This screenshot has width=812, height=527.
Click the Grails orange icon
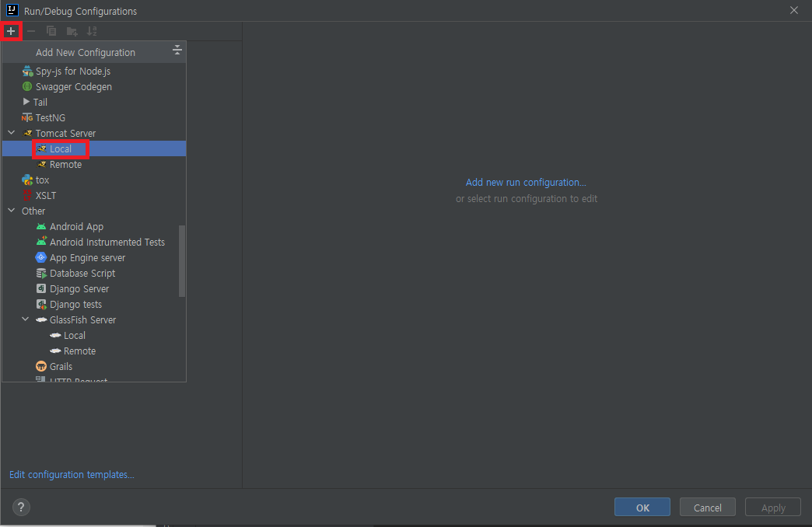coord(41,366)
